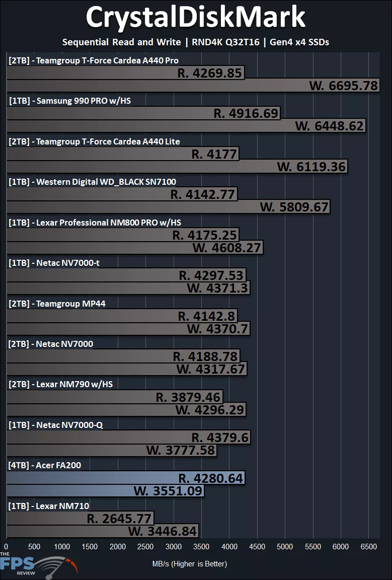The image size is (392, 580).
Task: Click The FPS Review logo
Action: click(38, 565)
